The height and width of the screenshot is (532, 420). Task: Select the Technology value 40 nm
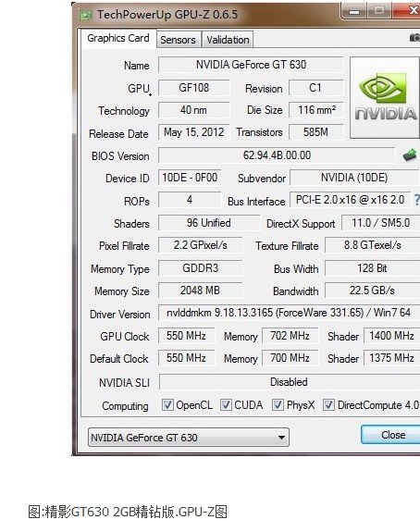(193, 110)
